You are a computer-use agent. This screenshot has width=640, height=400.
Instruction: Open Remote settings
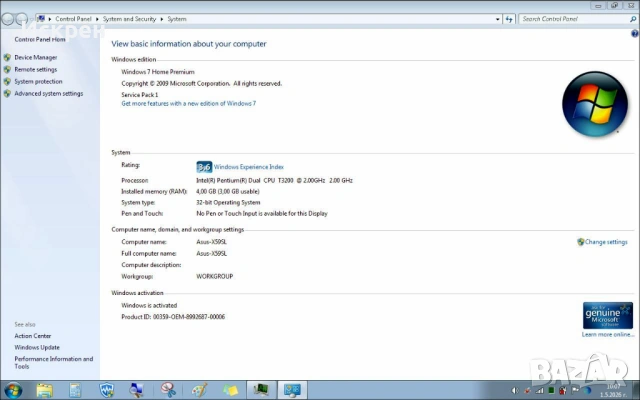click(36, 69)
